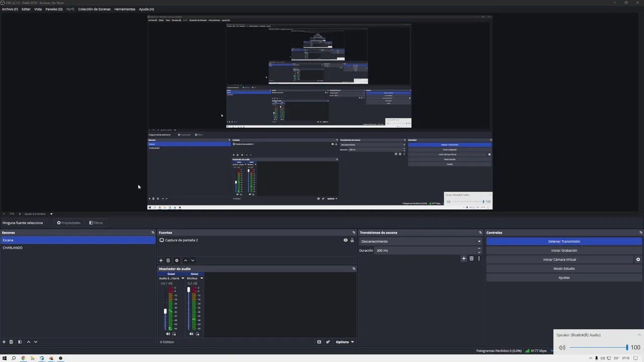Open source properties gear in Fuentes toolbar
The height and width of the screenshot is (362, 644).
[177, 260]
